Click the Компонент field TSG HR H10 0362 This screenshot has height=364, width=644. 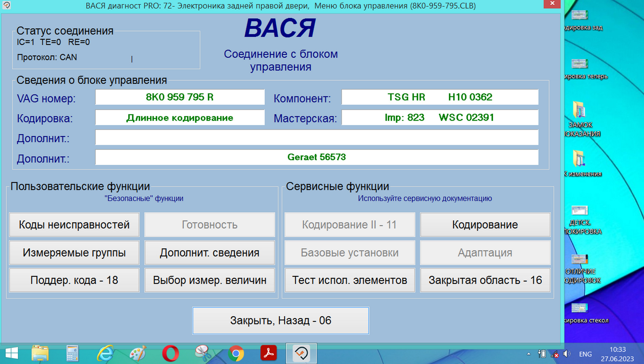(440, 97)
